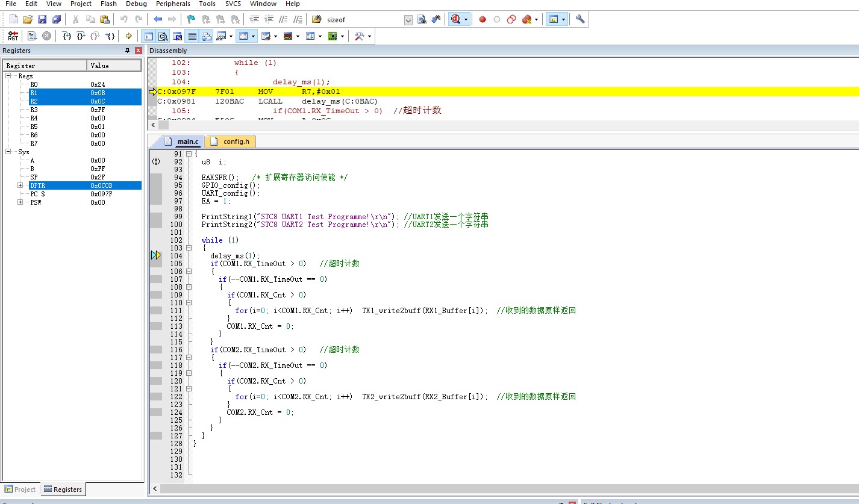
Task: Open the Memory windows dropdown arrow
Action: pos(253,36)
